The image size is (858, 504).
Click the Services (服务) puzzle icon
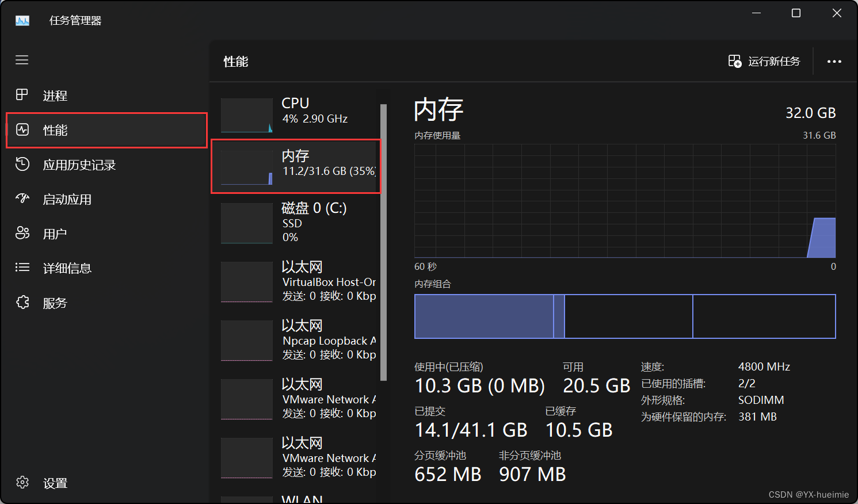(22, 302)
